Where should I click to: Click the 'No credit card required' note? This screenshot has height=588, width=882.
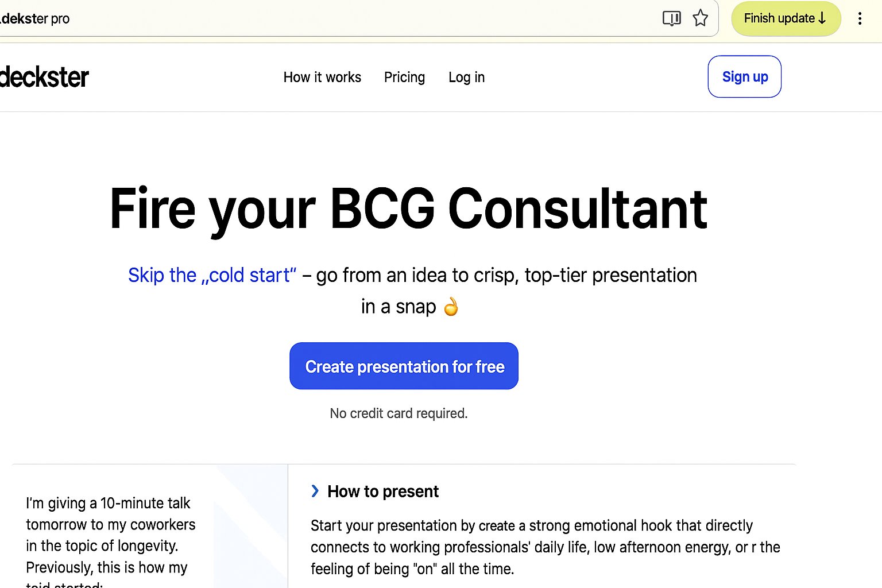point(399,413)
